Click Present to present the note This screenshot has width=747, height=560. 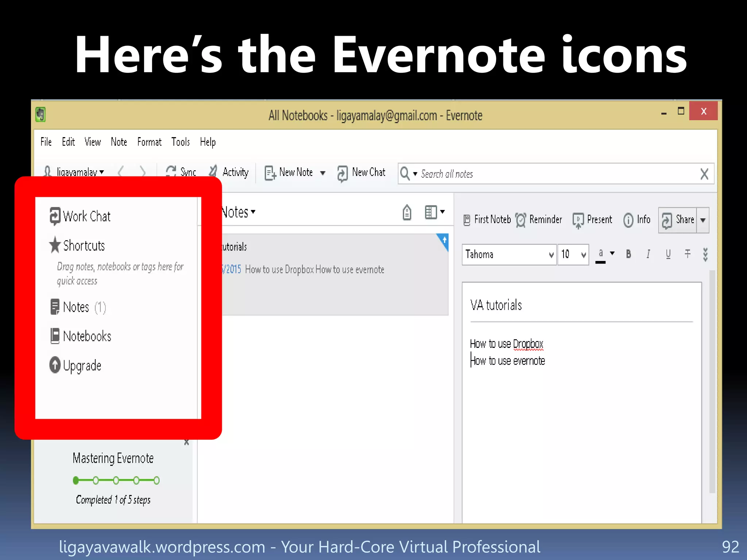pos(592,220)
